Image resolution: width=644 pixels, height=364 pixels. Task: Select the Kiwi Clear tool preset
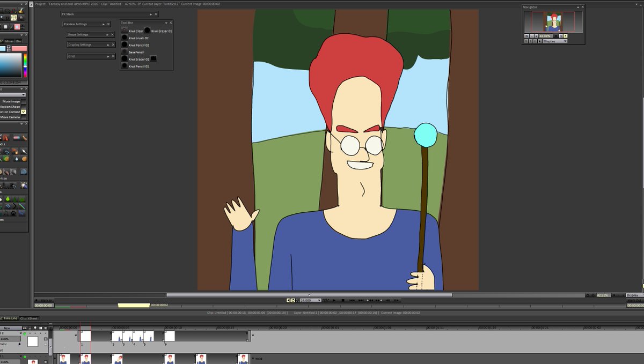coord(132,31)
